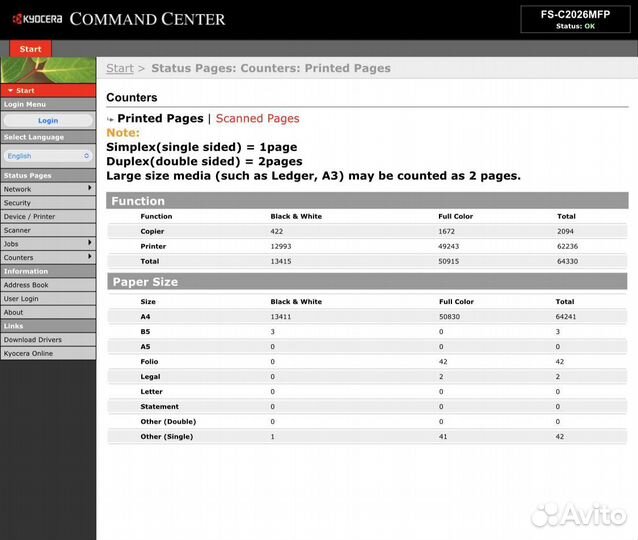Expand the Jobs submenu arrow
Viewport: 638px width, 540px height.
click(x=90, y=243)
